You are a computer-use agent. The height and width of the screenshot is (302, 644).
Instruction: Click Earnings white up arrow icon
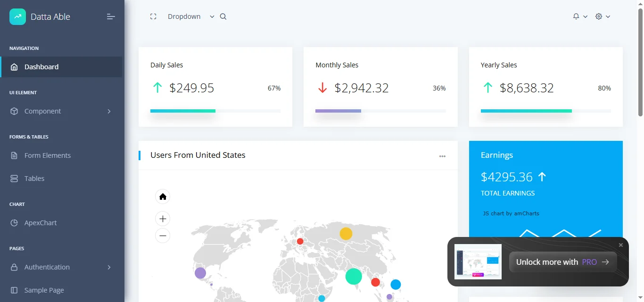(x=542, y=177)
